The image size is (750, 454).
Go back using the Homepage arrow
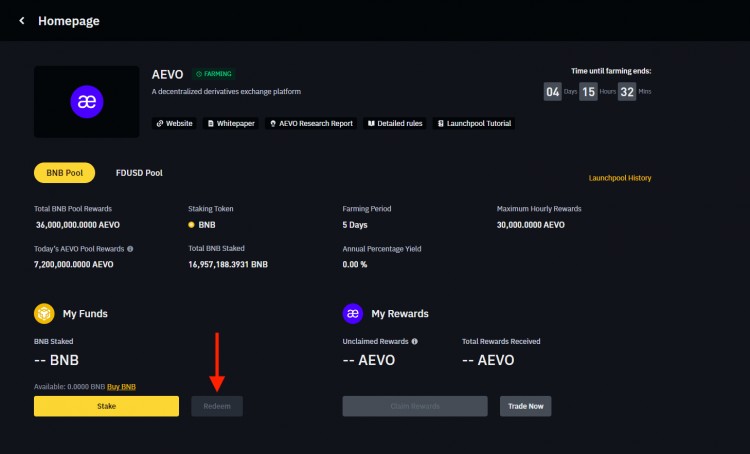(x=22, y=21)
